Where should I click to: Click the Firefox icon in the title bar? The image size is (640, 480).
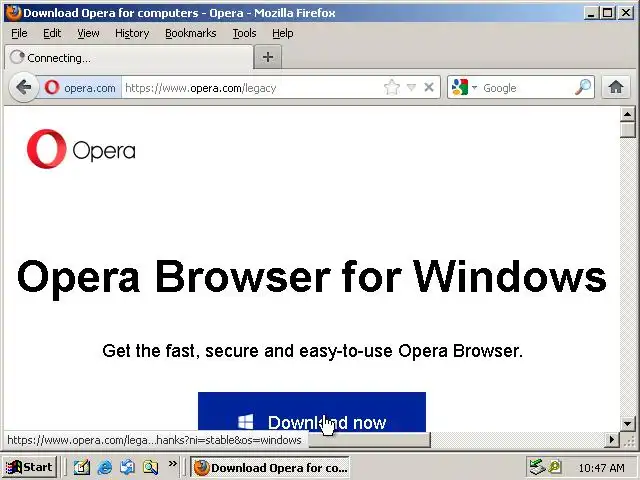click(x=13, y=13)
